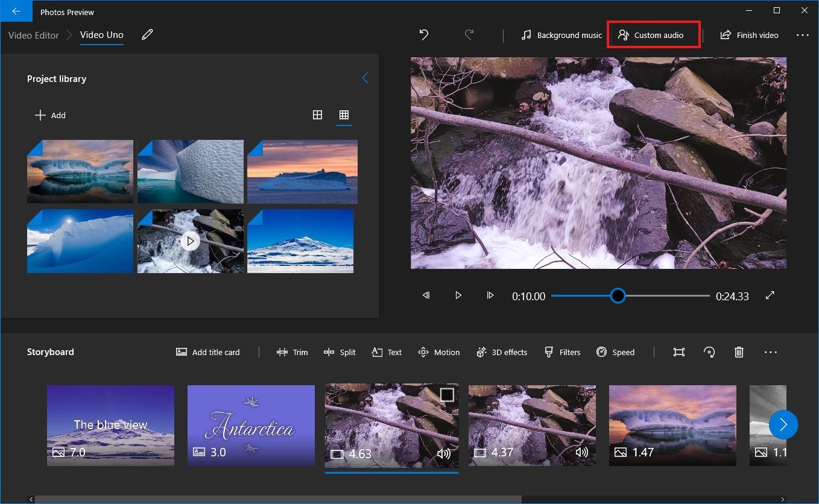Open Background music options
Image resolution: width=819 pixels, height=504 pixels.
click(x=561, y=35)
